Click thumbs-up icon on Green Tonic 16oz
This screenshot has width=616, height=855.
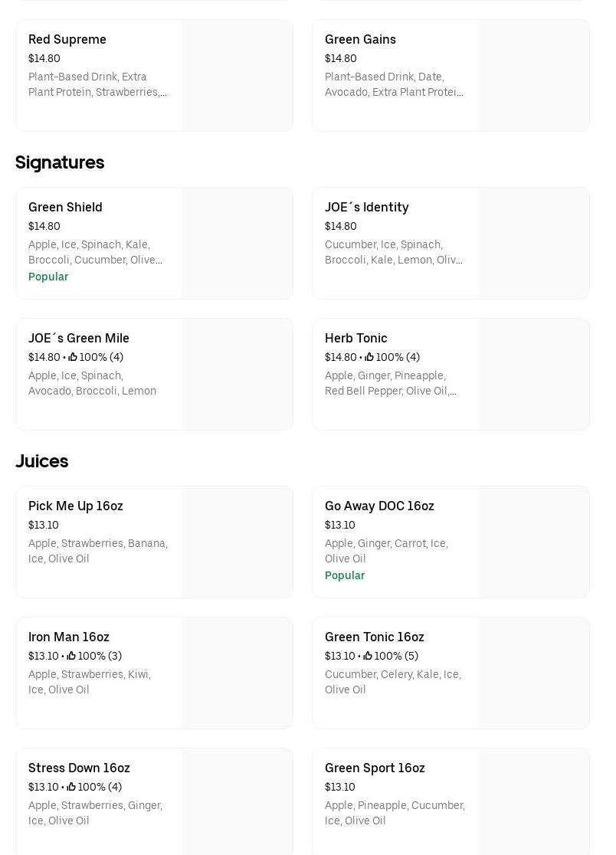(x=368, y=656)
